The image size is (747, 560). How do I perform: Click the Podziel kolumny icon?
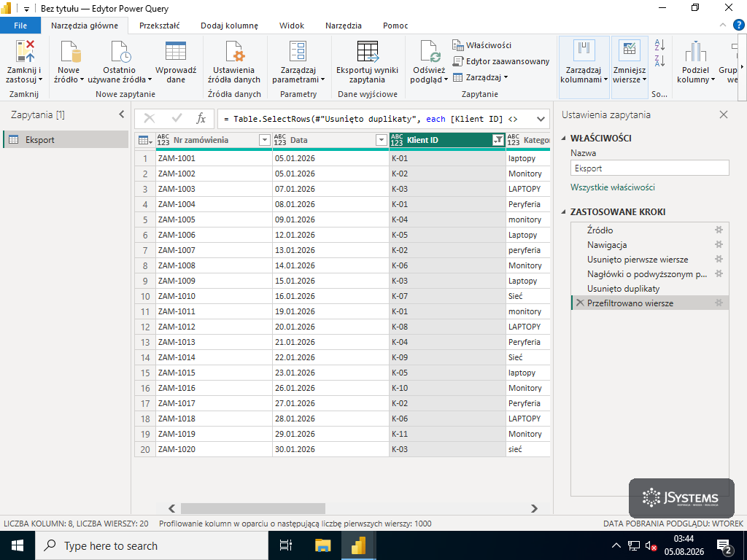pos(695,52)
